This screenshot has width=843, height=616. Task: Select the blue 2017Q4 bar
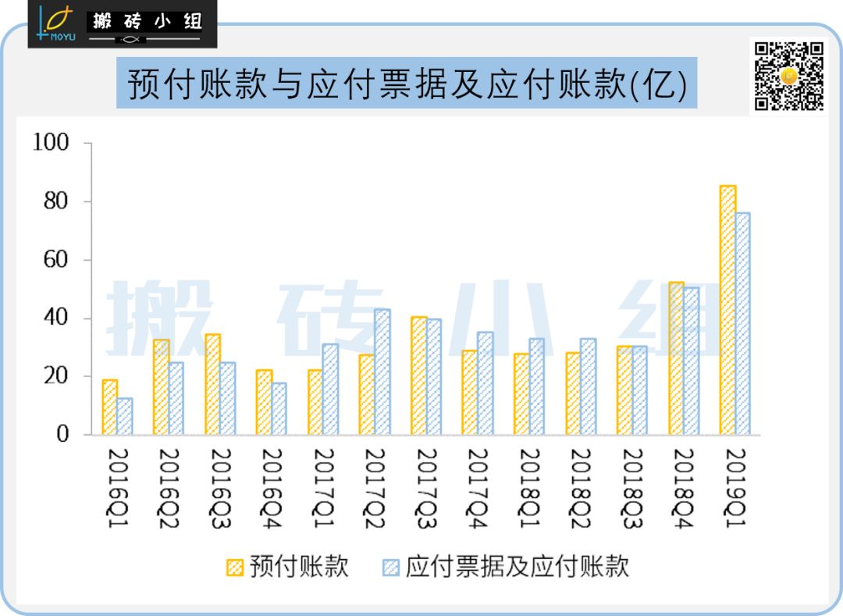click(485, 383)
